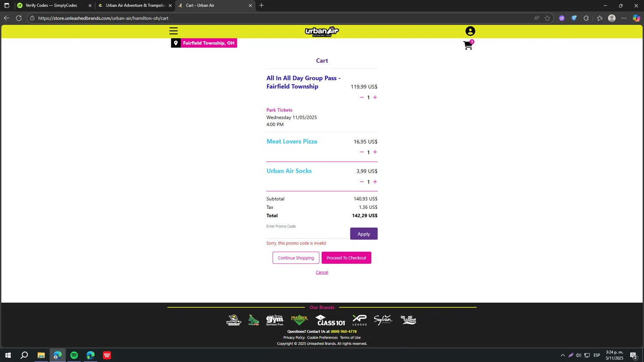Click Urban Air brand logo in footer

click(x=234, y=320)
